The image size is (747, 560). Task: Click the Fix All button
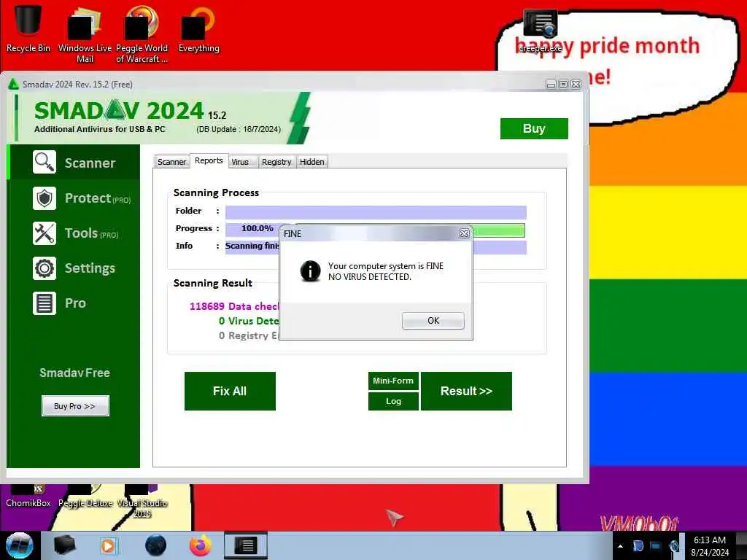[x=230, y=391]
